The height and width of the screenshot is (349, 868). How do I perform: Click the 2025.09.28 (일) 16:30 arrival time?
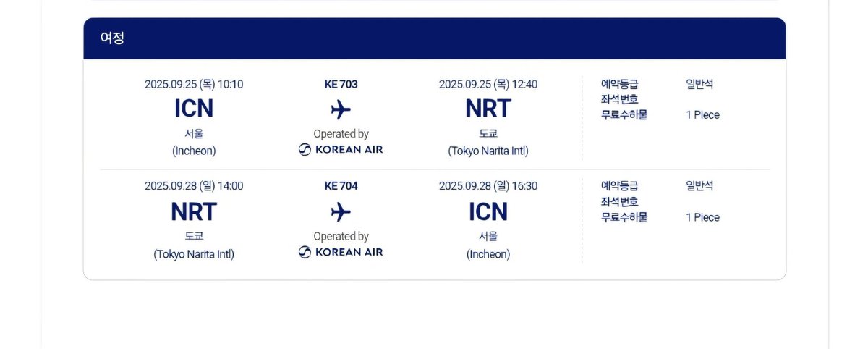tap(488, 186)
